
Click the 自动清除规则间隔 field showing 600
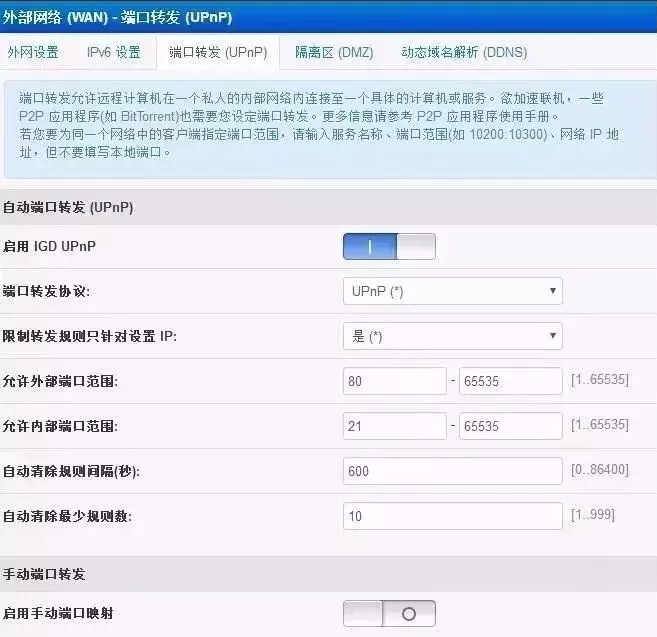coord(453,471)
